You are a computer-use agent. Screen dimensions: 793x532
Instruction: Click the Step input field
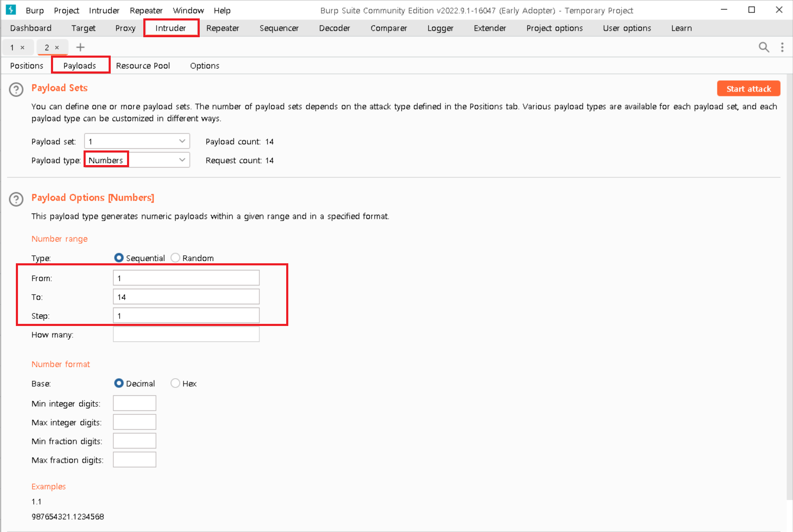tap(186, 316)
